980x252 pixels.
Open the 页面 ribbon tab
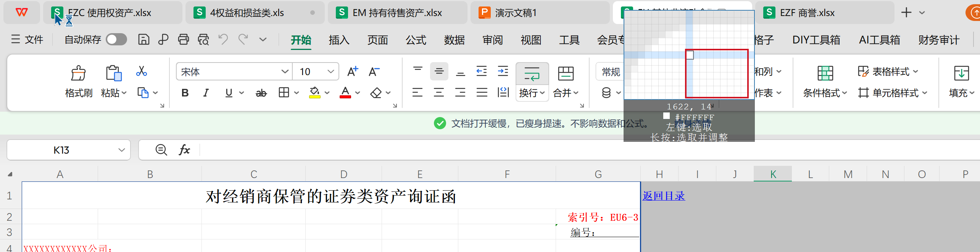click(377, 40)
